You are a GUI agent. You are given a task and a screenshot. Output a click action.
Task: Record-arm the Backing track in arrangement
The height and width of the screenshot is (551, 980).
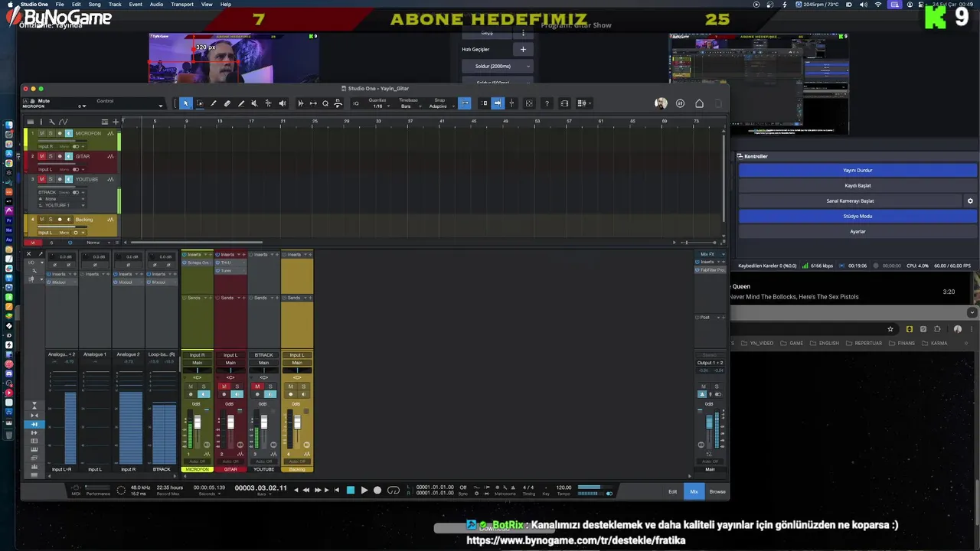tap(60, 220)
